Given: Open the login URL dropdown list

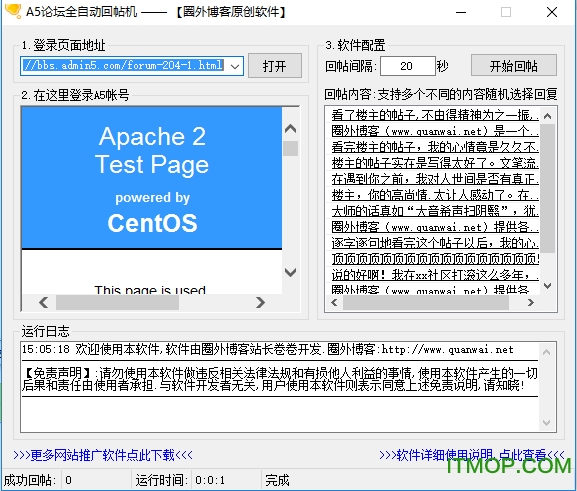Looking at the screenshot, I should tap(235, 67).
